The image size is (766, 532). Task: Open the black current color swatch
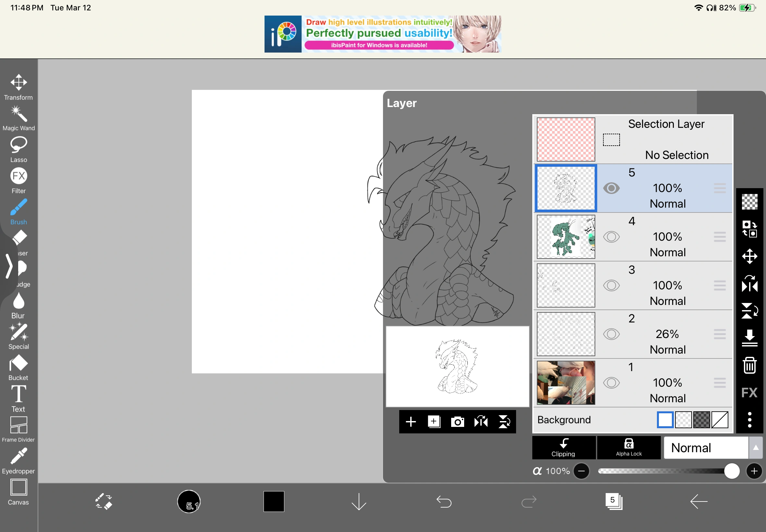pyautogui.click(x=273, y=501)
